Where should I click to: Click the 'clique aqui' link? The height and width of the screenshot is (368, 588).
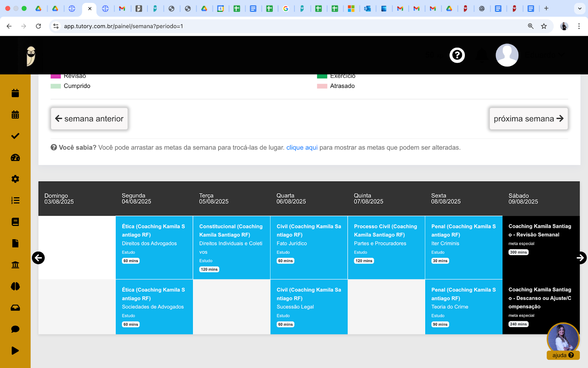(302, 148)
